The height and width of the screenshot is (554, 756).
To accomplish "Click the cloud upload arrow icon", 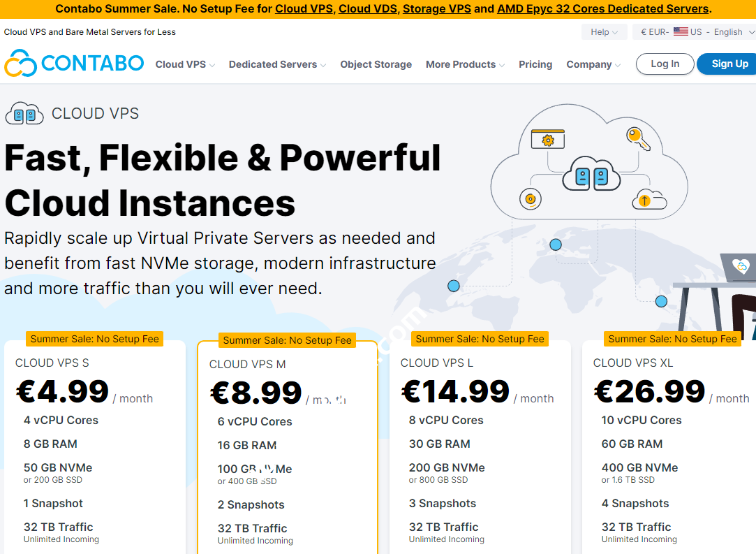I will 644,200.
